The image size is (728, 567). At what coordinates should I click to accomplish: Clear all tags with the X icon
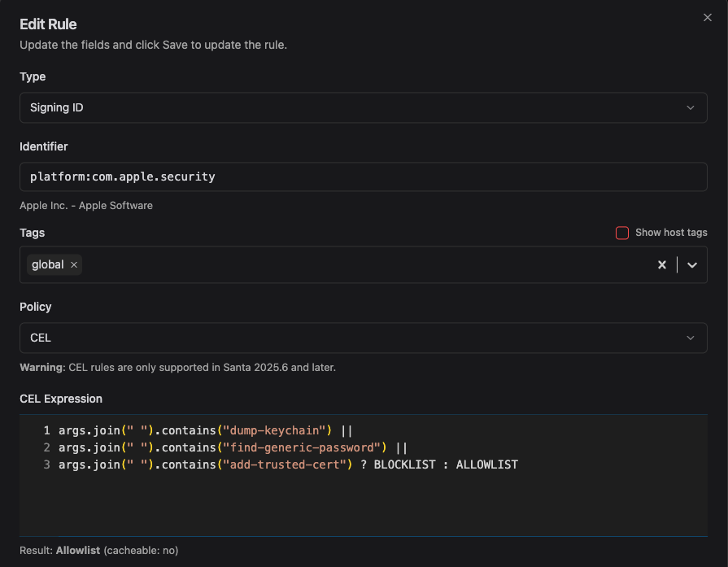click(x=662, y=265)
